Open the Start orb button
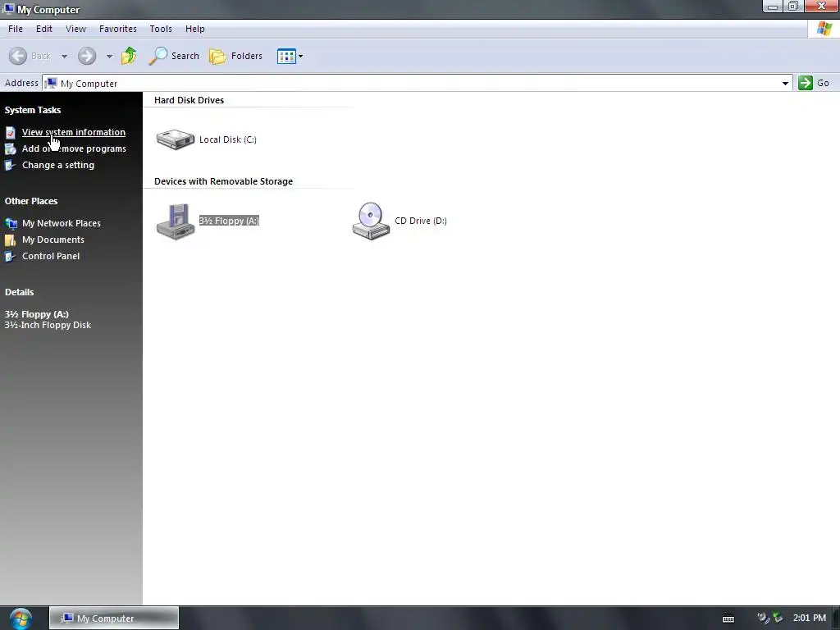This screenshot has width=840, height=630. tap(21, 619)
